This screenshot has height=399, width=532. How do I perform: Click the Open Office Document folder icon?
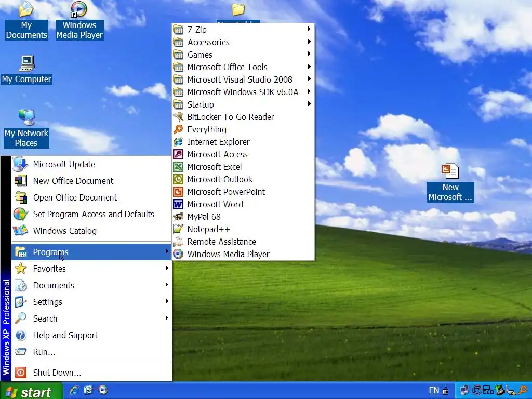coord(21,197)
